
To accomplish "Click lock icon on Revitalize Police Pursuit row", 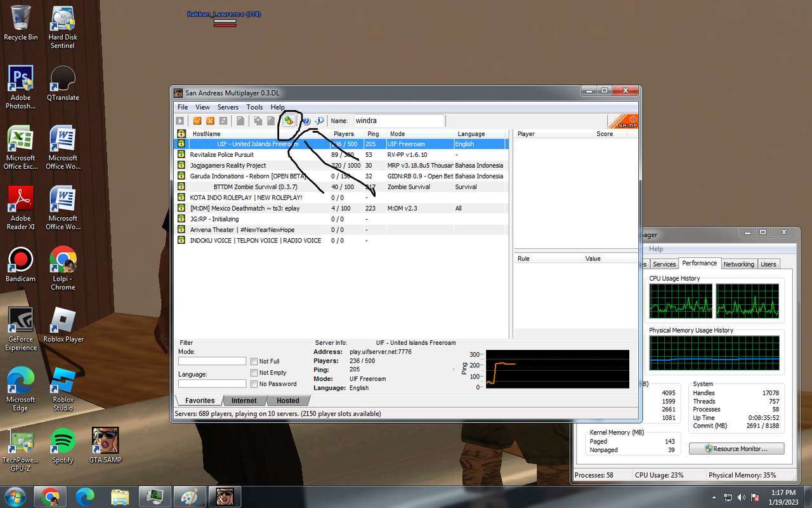I will tap(181, 154).
